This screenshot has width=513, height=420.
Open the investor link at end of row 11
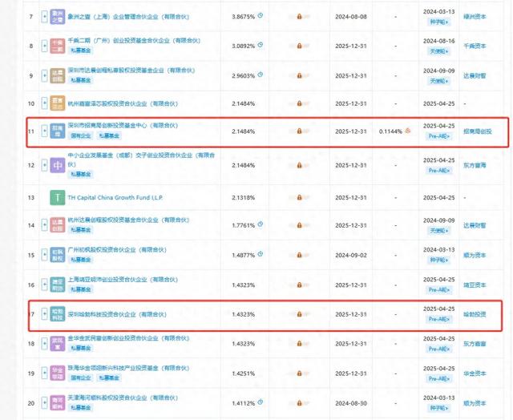pyautogui.click(x=478, y=131)
